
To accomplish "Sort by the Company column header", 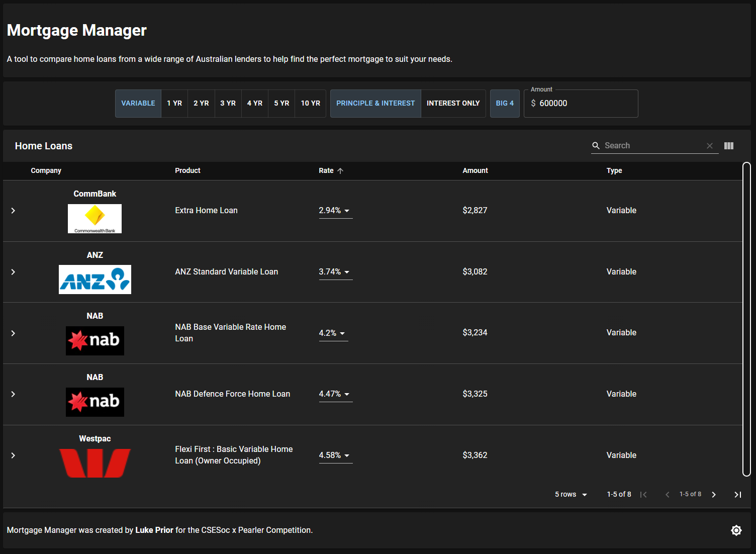I will 46,171.
